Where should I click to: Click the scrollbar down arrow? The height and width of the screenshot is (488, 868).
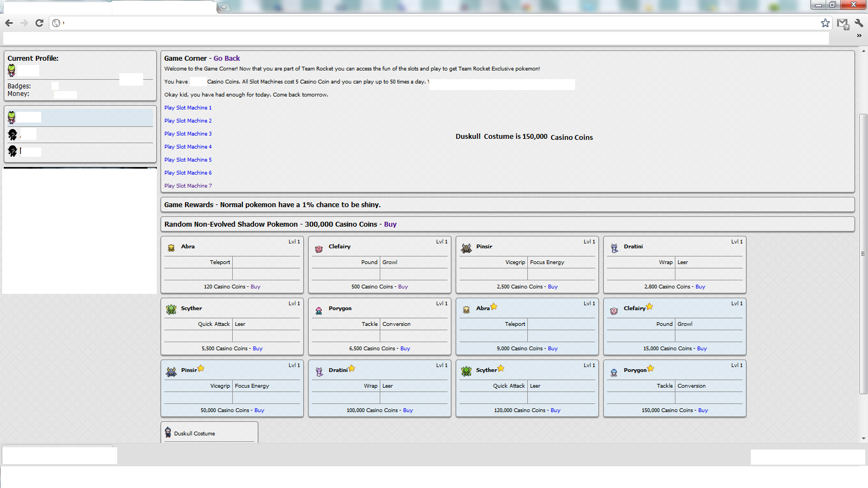point(863,438)
